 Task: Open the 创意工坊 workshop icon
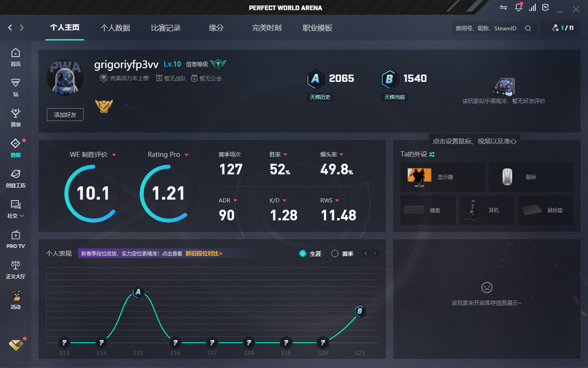pyautogui.click(x=15, y=174)
